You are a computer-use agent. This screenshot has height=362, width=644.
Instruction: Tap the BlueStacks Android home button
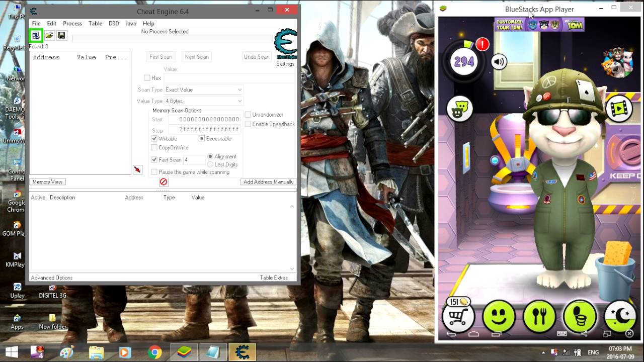pos(473,334)
